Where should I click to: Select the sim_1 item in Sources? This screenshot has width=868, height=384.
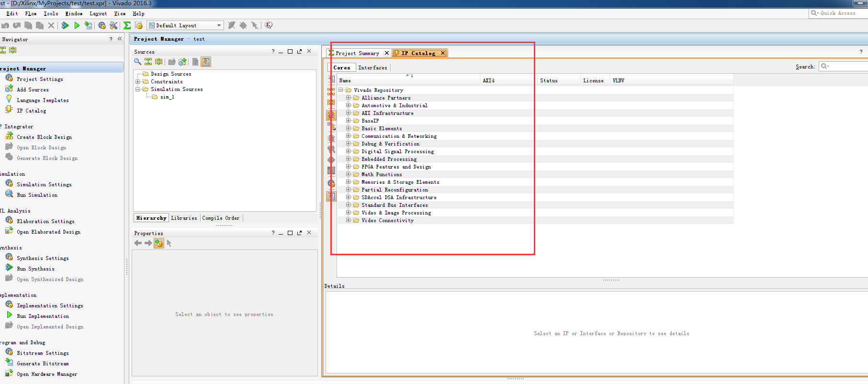click(167, 97)
